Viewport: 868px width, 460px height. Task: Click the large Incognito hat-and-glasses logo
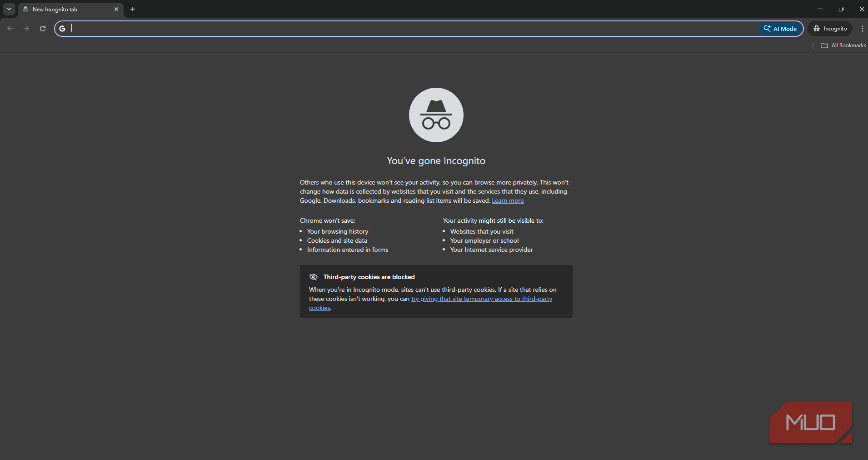point(436,115)
